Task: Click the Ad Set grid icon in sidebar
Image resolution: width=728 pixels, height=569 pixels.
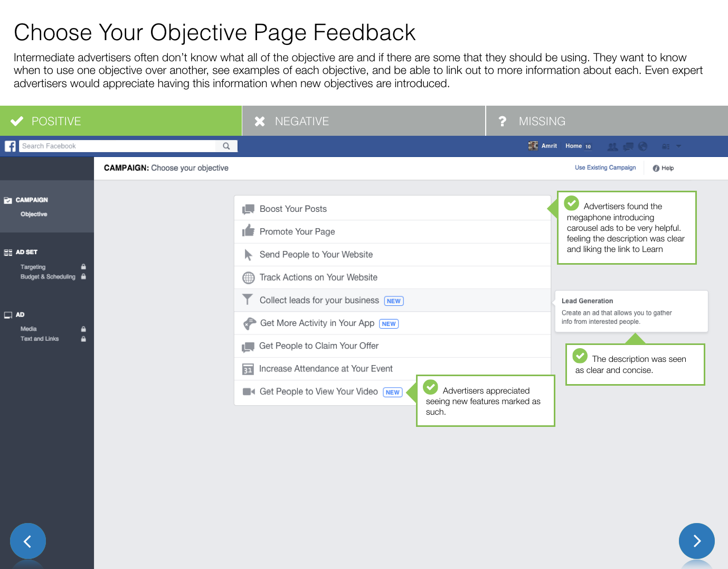Action: (8, 253)
